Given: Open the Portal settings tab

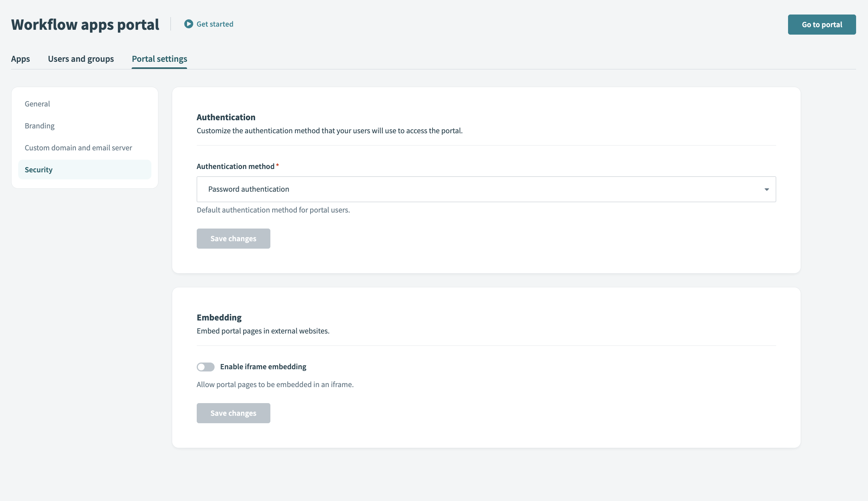Looking at the screenshot, I should tap(159, 59).
